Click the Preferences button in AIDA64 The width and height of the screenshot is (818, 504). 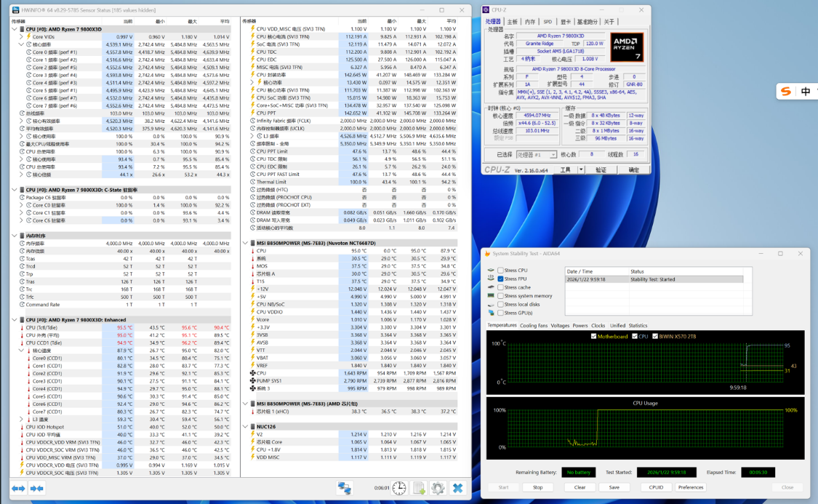click(691, 487)
